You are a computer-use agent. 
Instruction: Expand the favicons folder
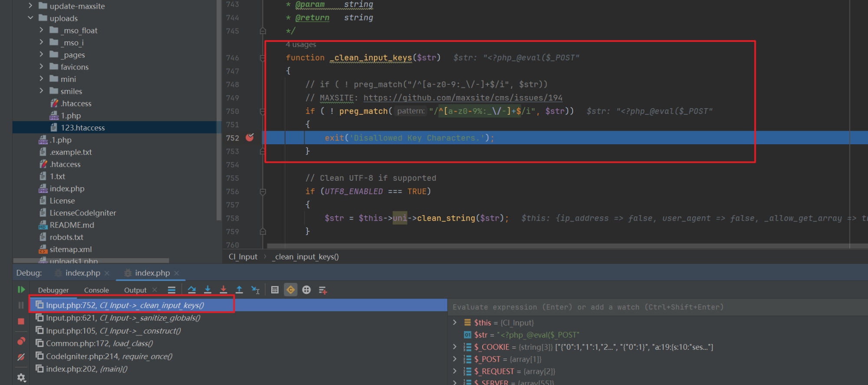coord(41,67)
